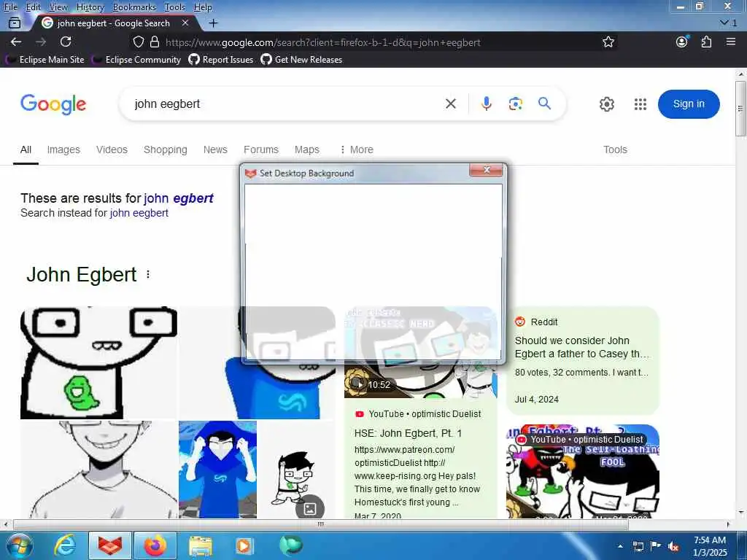This screenshot has height=560, width=747.
Task: Open HSE: John Egbert, Pt. 1 video result
Action: click(x=408, y=433)
